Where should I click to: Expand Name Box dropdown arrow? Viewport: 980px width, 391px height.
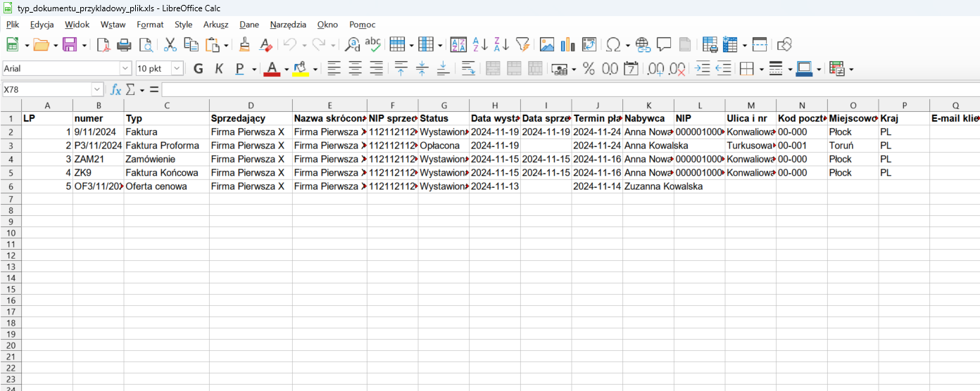point(97,90)
